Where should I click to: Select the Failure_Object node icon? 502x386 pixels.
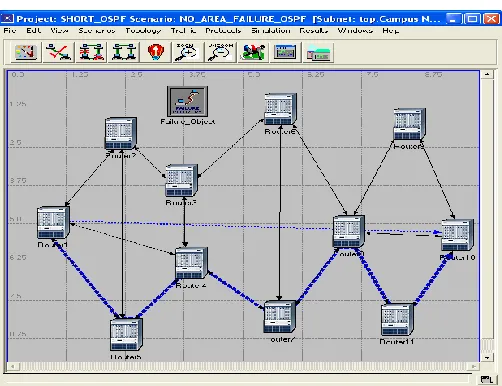click(187, 101)
